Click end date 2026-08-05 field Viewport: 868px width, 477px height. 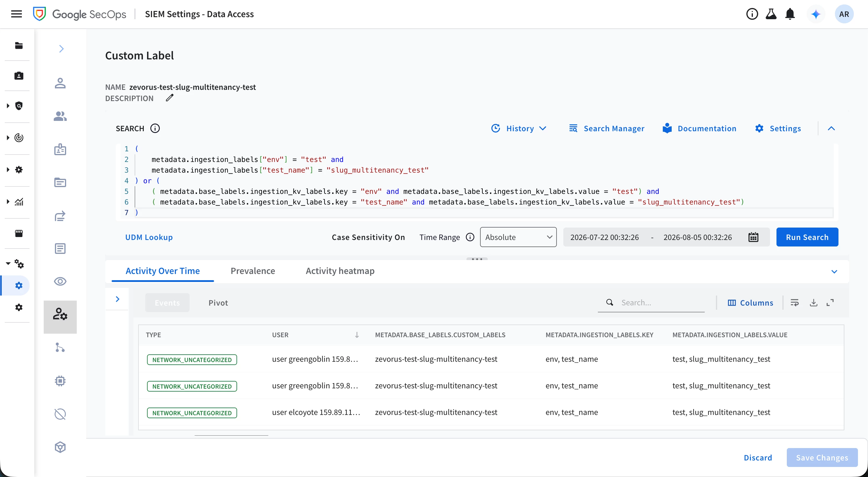(x=697, y=237)
